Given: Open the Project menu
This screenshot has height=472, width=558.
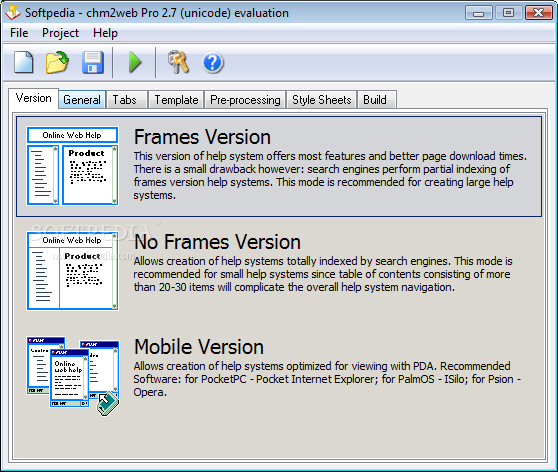Looking at the screenshot, I should [60, 33].
